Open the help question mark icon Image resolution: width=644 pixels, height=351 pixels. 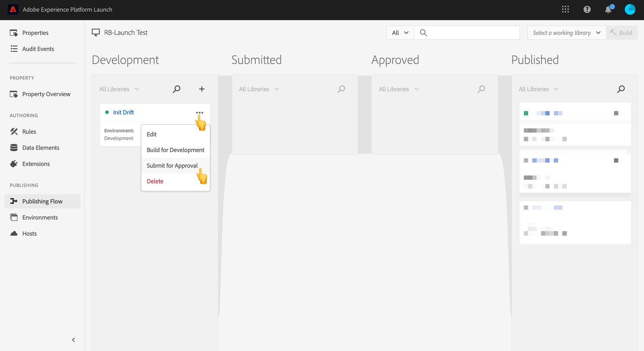[x=587, y=9]
